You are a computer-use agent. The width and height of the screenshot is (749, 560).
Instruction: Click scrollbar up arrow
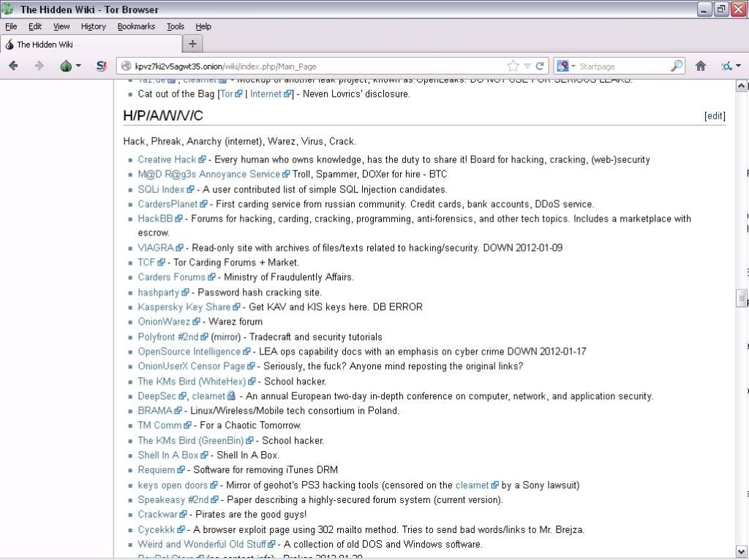coord(741,86)
